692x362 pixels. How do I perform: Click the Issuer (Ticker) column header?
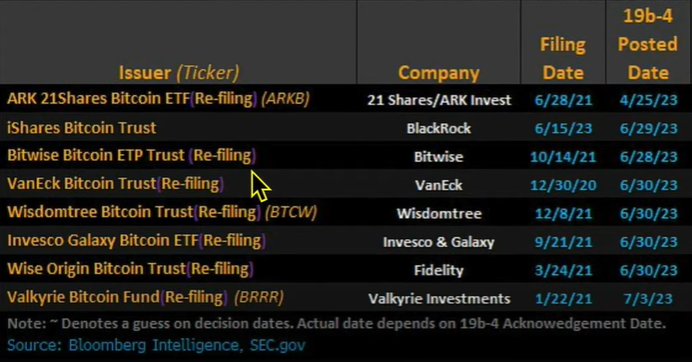179,72
